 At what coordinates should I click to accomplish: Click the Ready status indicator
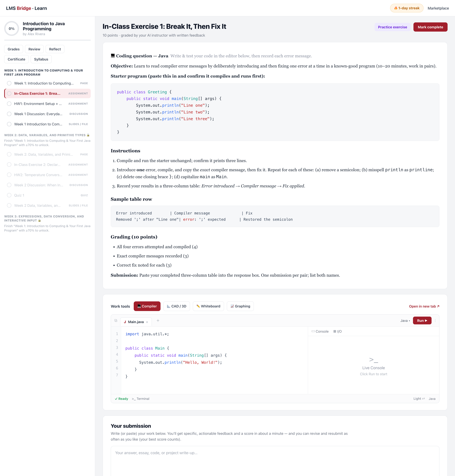pyautogui.click(x=121, y=399)
